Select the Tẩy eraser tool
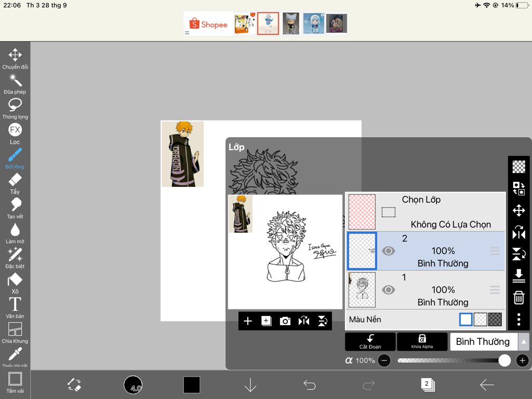Image resolution: width=532 pixels, height=399 pixels. 15,183
